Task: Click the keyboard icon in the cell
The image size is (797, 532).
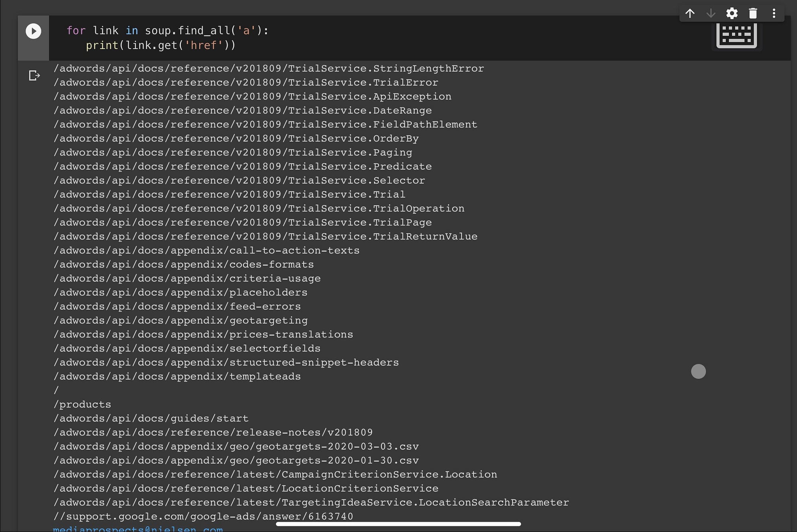Action: (736, 36)
